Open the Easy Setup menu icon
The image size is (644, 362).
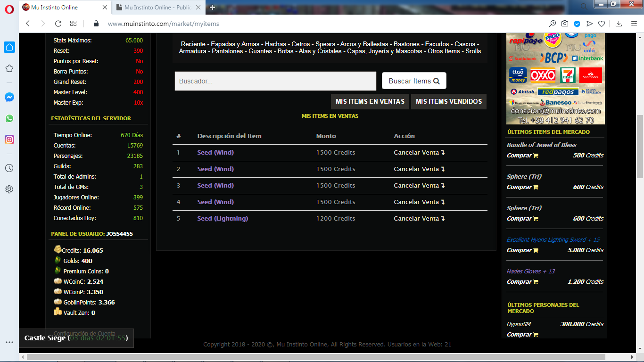click(634, 24)
